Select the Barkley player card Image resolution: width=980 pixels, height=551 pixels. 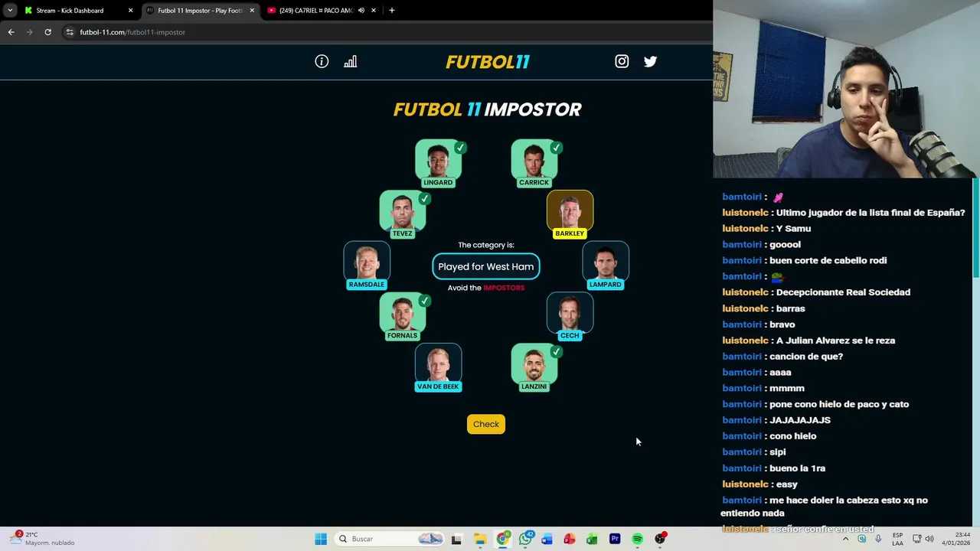tap(570, 214)
